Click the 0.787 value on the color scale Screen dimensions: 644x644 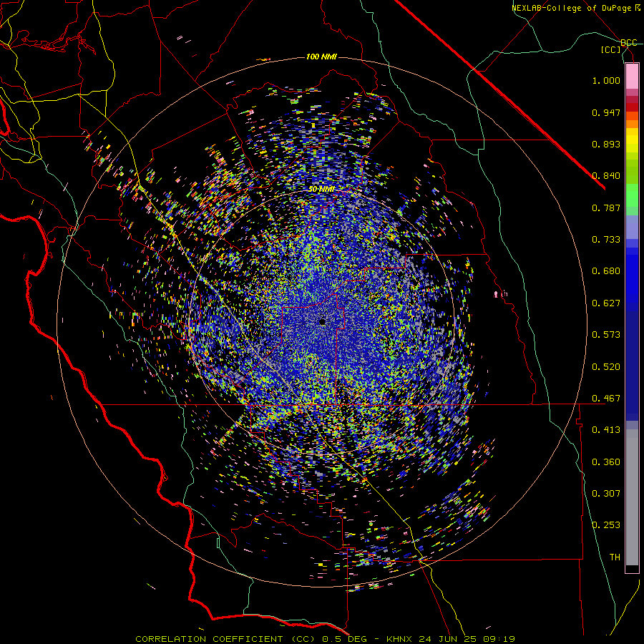click(606, 208)
